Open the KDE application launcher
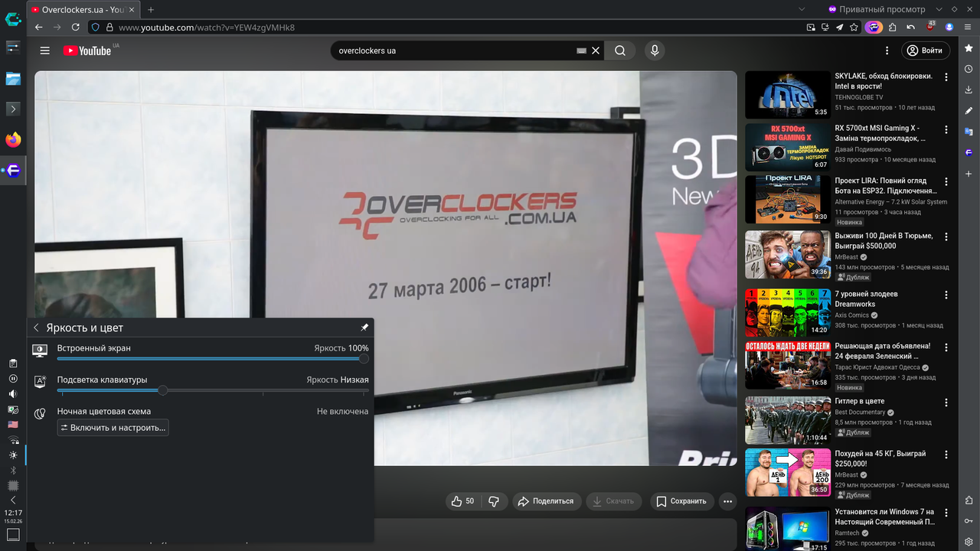 [x=13, y=18]
